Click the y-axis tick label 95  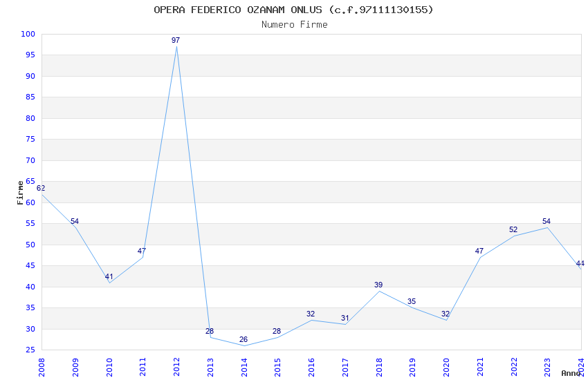[x=30, y=55]
